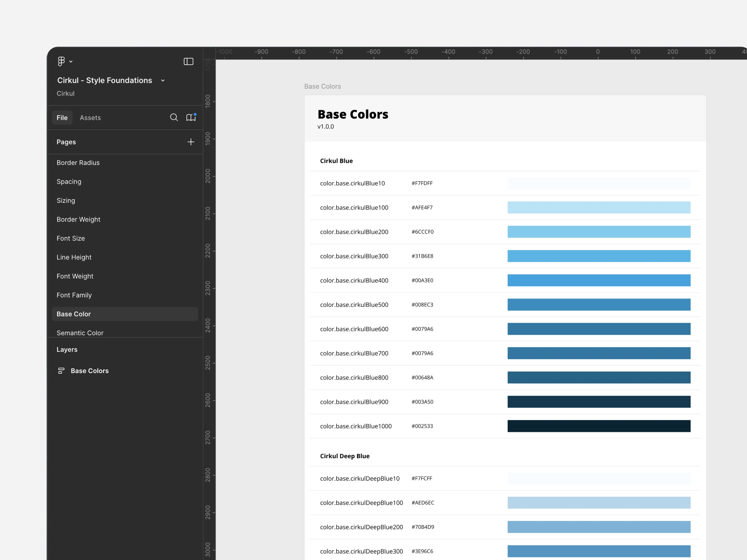
Task: Open the Figma main menu logo
Action: [61, 62]
